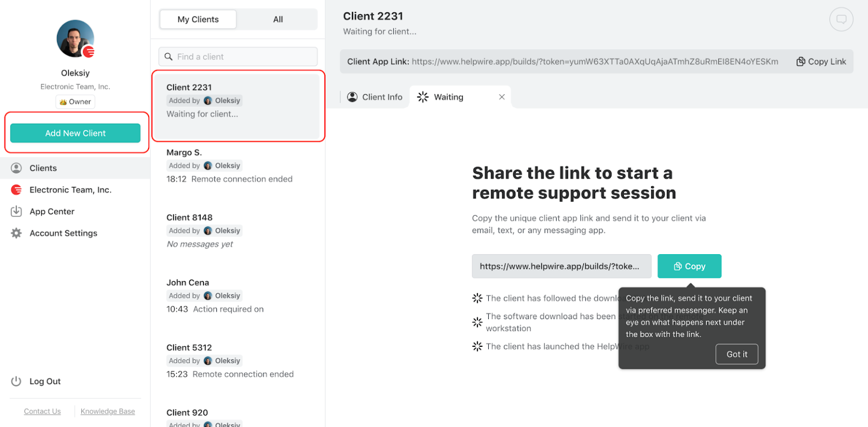Click the magnifier icon in the client search field
Image resolution: width=868 pixels, height=427 pixels.
[168, 56]
